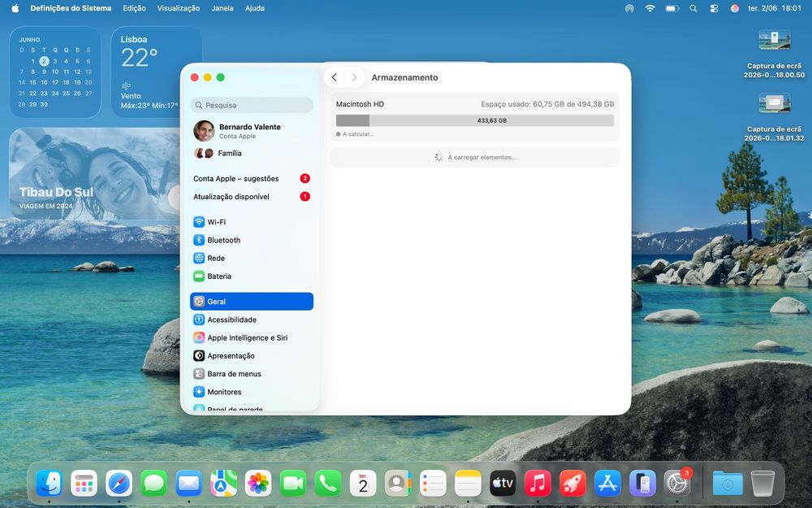Activate Siri from the menu bar
Viewport: 812px width, 508px height.
tap(734, 8)
